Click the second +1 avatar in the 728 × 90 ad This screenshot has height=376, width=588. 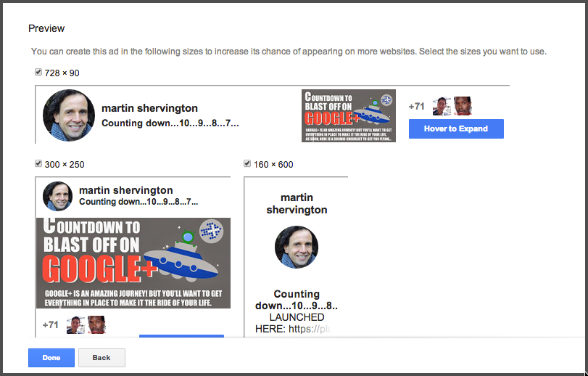(463, 106)
